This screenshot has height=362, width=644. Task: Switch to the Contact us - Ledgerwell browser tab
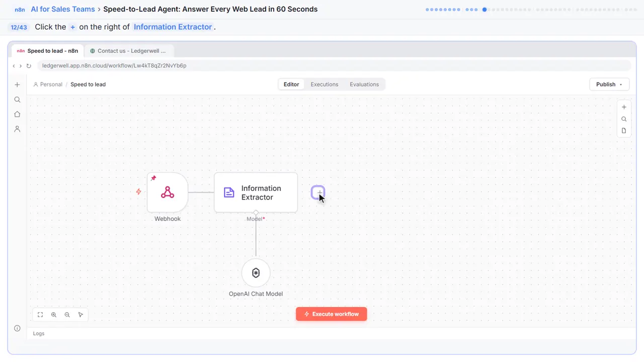129,51
